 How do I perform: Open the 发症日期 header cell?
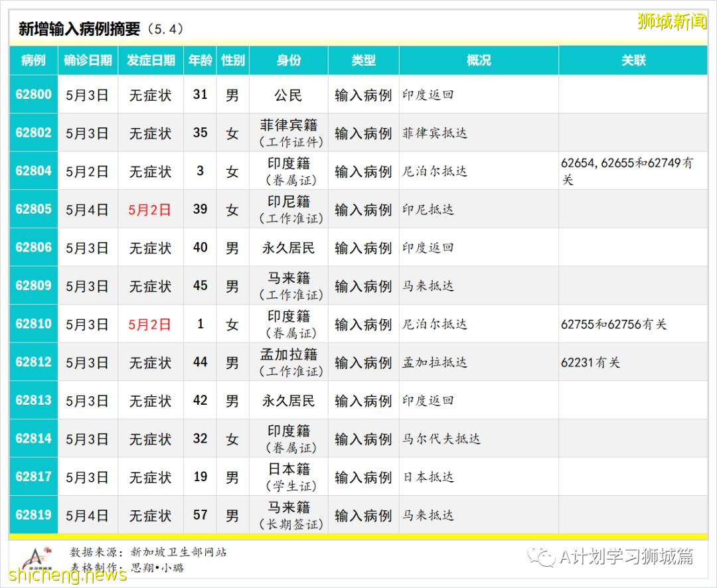(150, 60)
